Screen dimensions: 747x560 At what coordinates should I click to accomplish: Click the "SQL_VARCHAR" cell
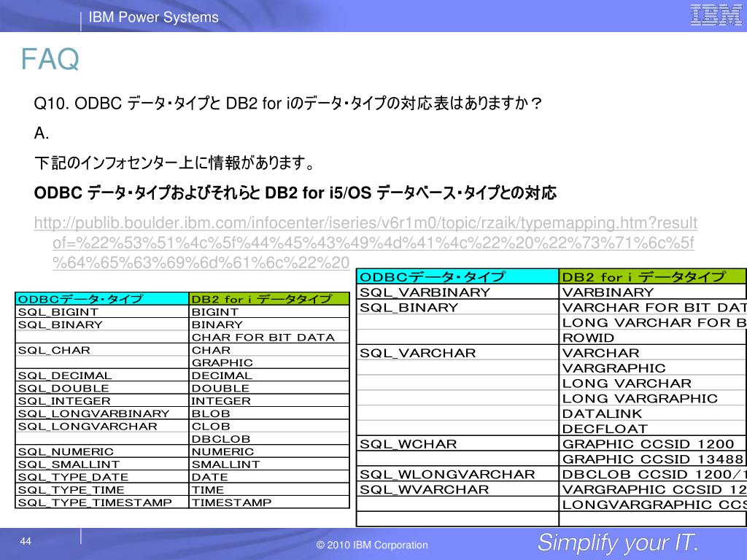pyautogui.click(x=457, y=353)
